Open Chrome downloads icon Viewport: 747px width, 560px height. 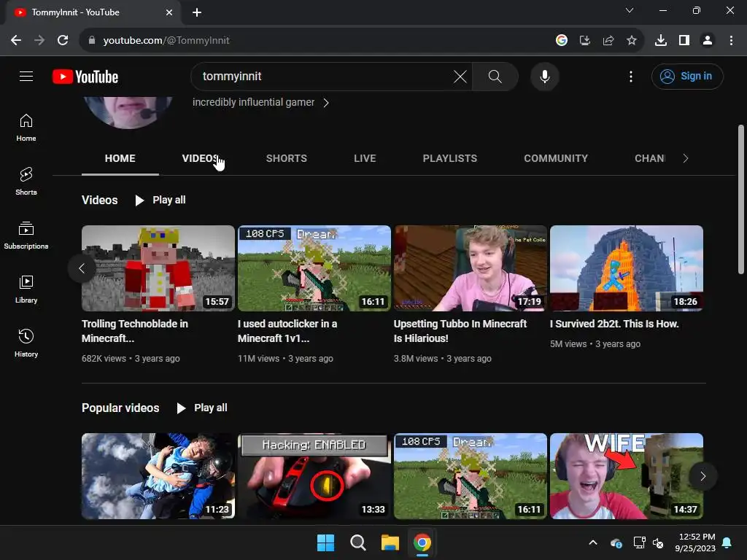[661, 41]
